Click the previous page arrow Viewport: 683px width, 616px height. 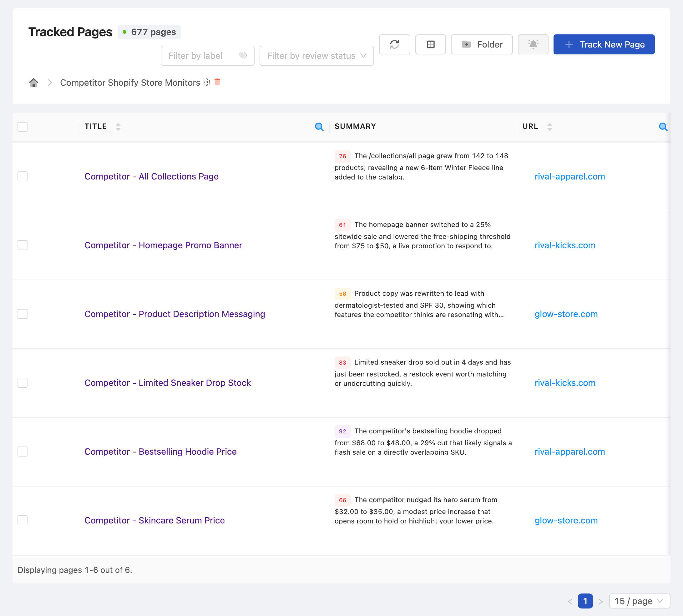pyautogui.click(x=570, y=601)
